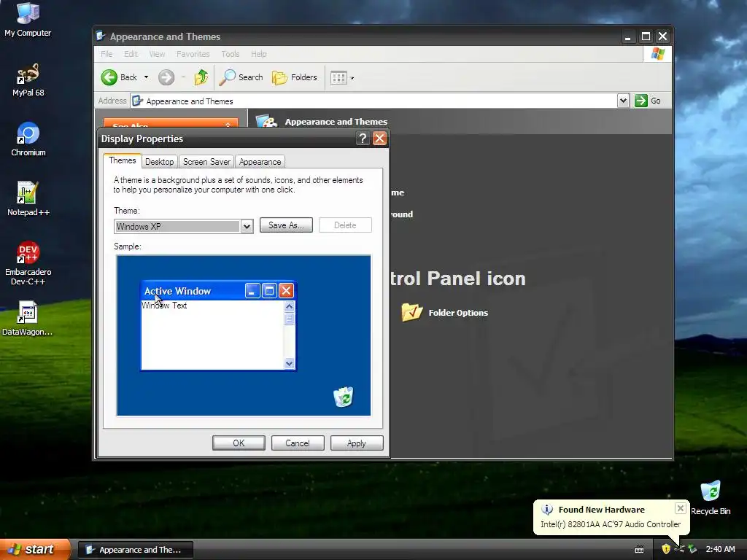
Task: Launch MyPal 68 browser icon
Action: [28, 79]
